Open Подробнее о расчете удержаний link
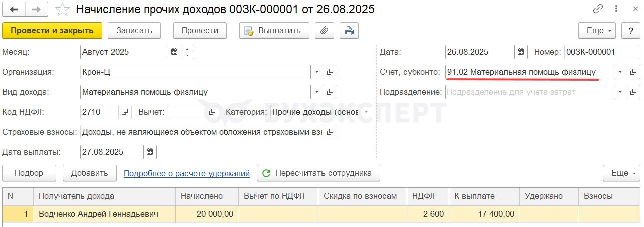The width and height of the screenshot is (644, 227). pyautogui.click(x=187, y=173)
